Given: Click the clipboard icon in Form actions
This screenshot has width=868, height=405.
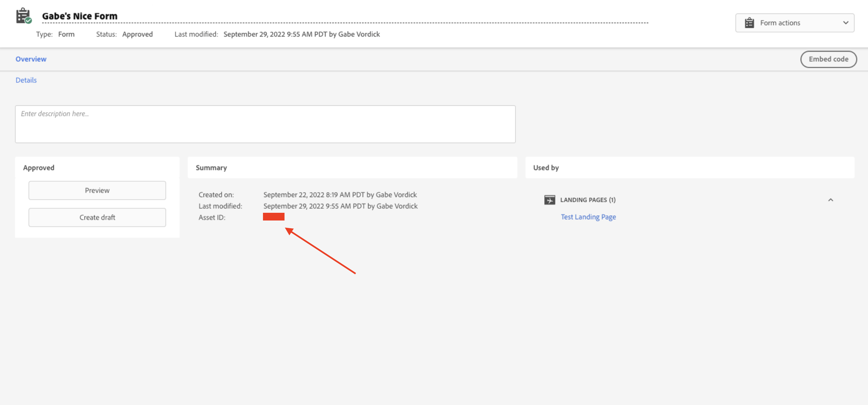Looking at the screenshot, I should [749, 23].
